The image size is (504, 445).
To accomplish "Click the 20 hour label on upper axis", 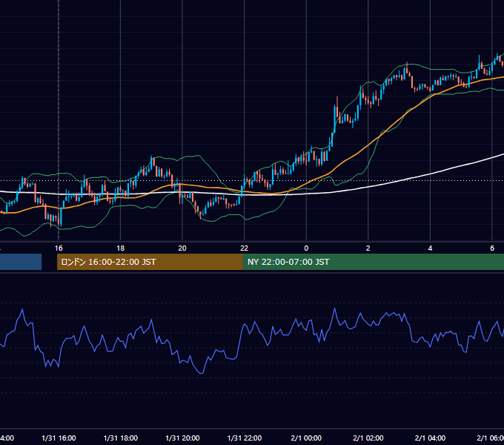I will 182,248.
